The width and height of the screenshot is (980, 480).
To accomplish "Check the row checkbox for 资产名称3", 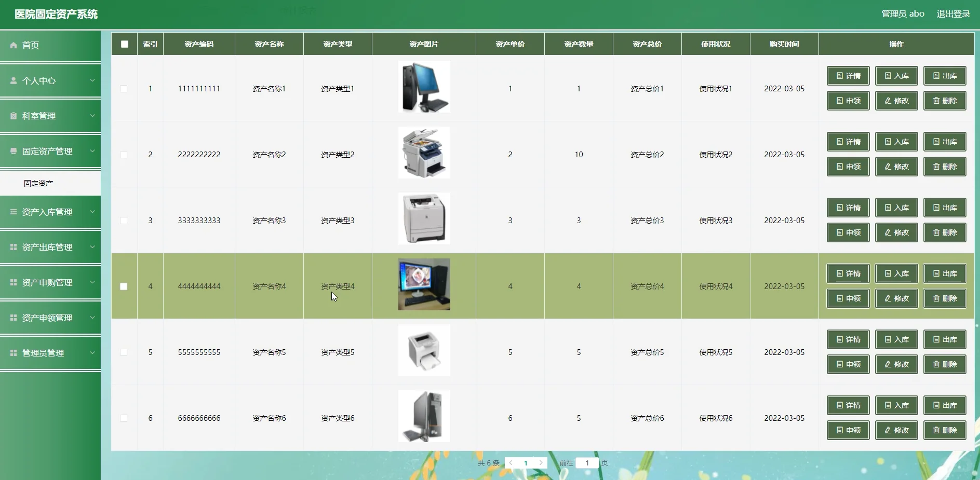I will pyautogui.click(x=124, y=221).
